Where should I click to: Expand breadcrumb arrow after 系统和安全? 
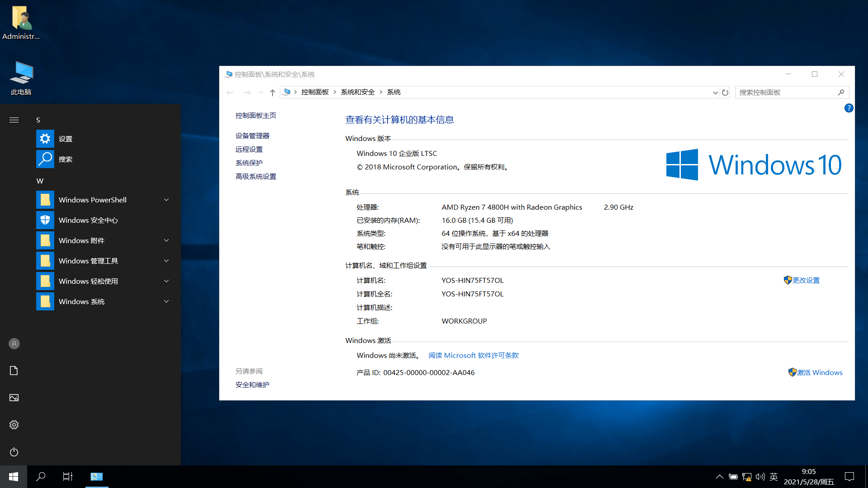(x=381, y=92)
